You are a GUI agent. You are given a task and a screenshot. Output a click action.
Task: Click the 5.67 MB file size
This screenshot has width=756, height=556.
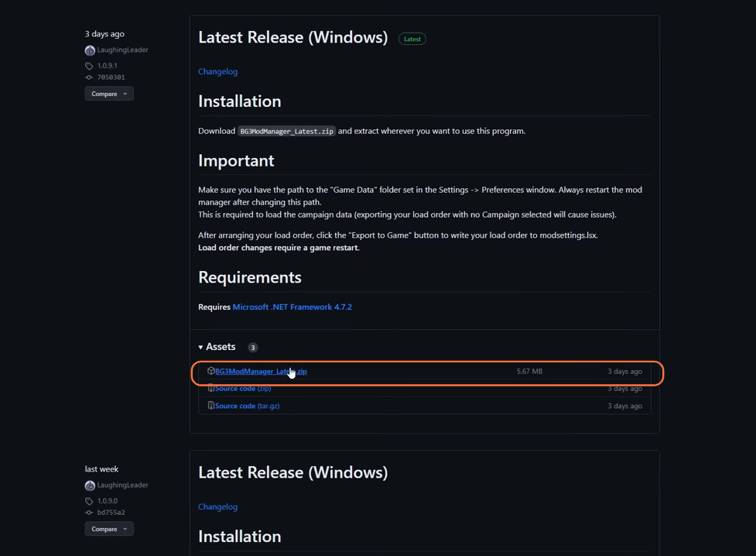click(x=529, y=371)
